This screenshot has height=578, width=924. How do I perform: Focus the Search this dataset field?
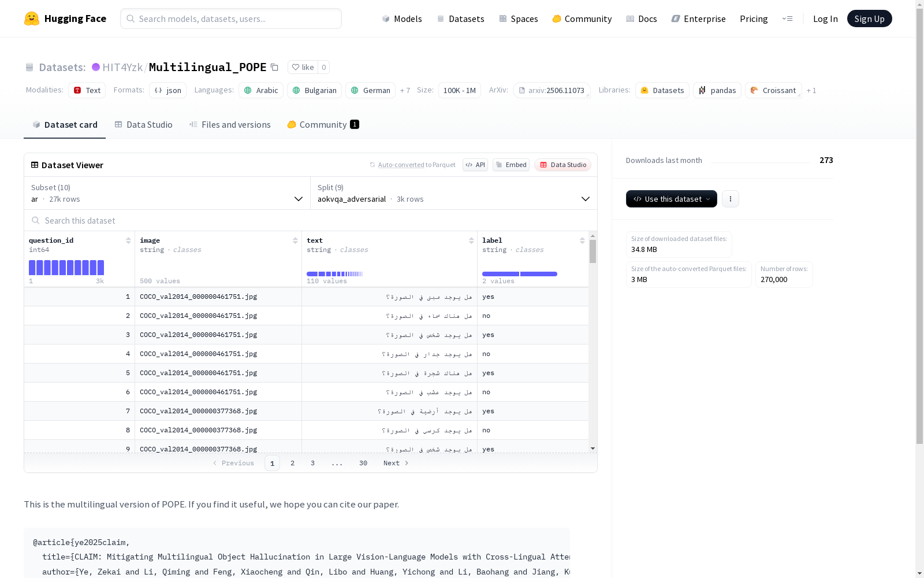coord(311,220)
